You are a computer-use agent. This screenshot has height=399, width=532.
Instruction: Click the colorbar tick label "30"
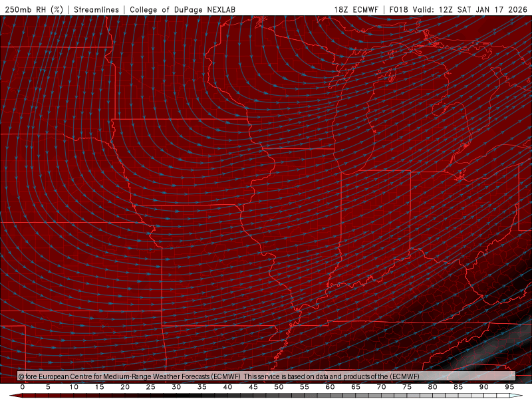tap(176, 387)
